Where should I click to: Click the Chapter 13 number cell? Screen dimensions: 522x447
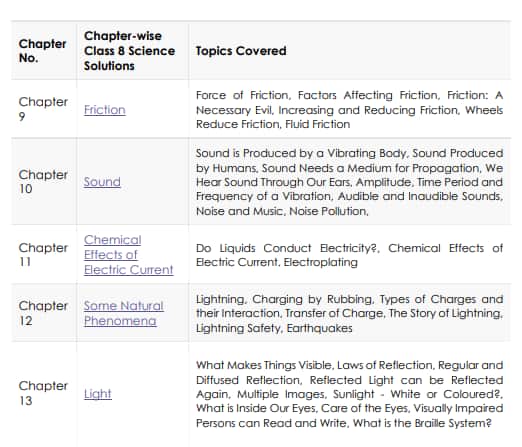click(43, 393)
